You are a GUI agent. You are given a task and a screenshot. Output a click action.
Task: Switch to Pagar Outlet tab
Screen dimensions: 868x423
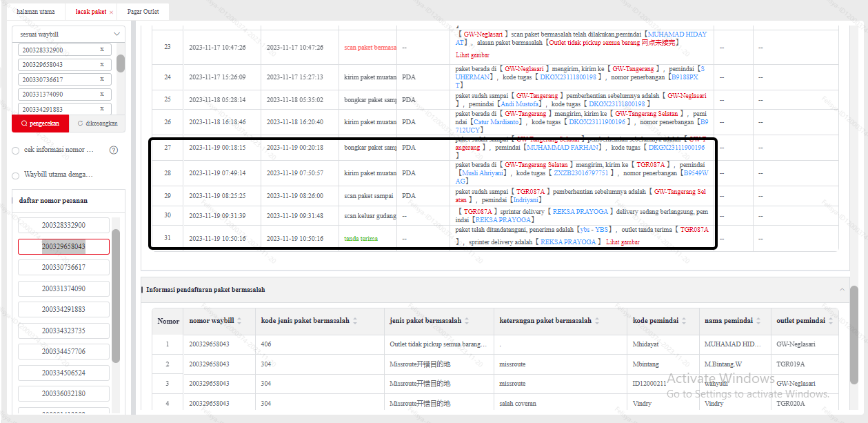pyautogui.click(x=143, y=12)
